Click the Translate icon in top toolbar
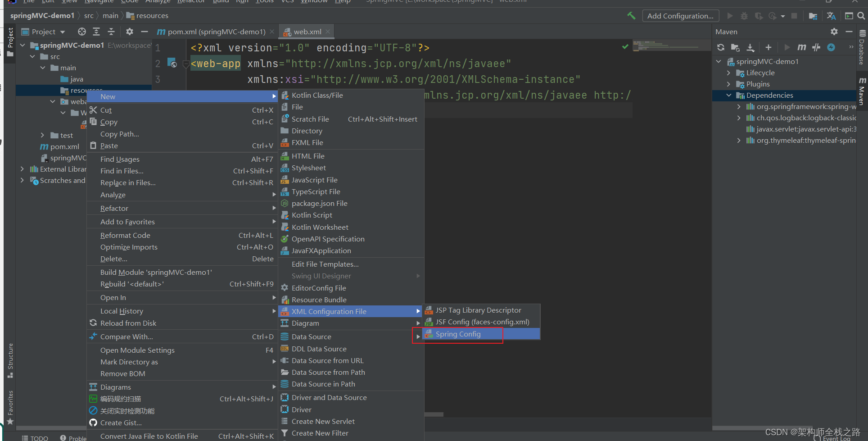 point(831,16)
